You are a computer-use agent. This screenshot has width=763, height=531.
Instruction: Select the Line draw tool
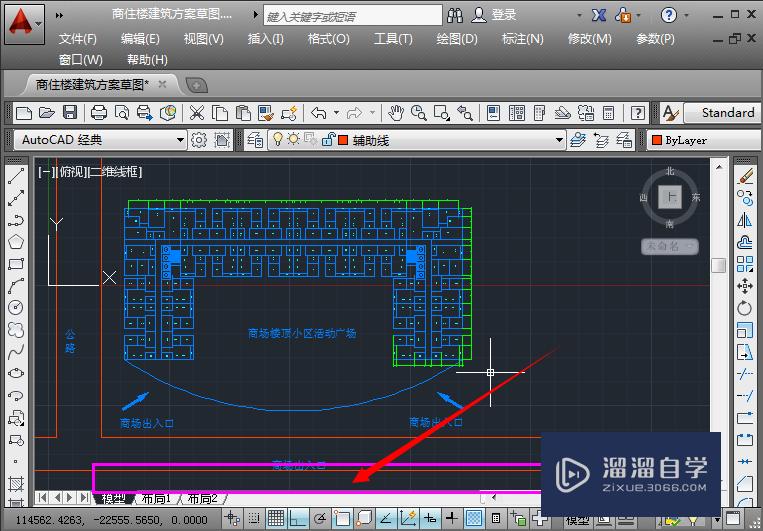tap(16, 176)
